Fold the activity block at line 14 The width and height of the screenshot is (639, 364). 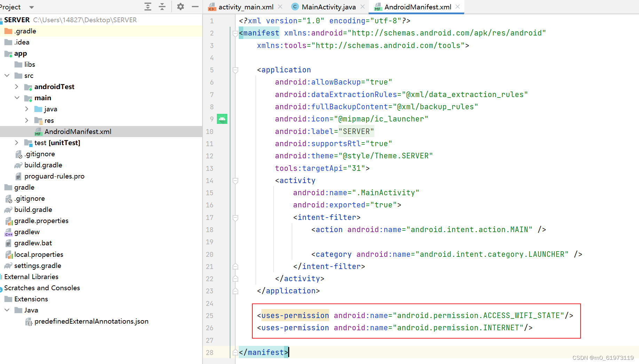pos(235,181)
